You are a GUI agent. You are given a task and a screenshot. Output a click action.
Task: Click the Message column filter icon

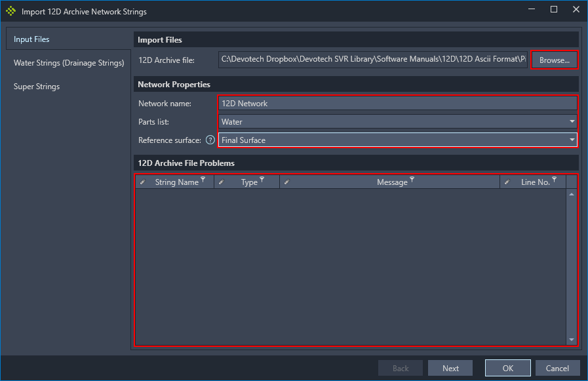pyautogui.click(x=412, y=179)
